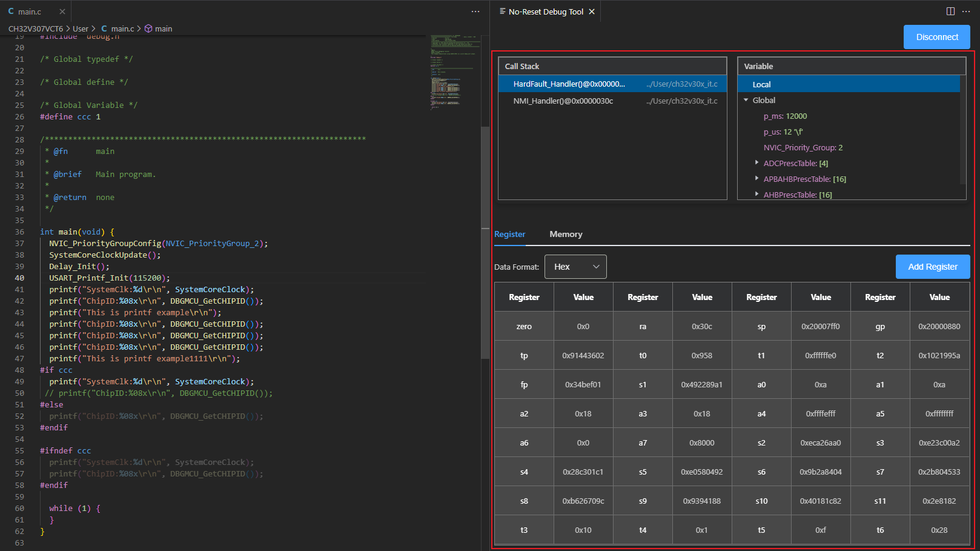This screenshot has width=980, height=551.
Task: Open editor more actions ellipsis menu
Action: (x=475, y=12)
